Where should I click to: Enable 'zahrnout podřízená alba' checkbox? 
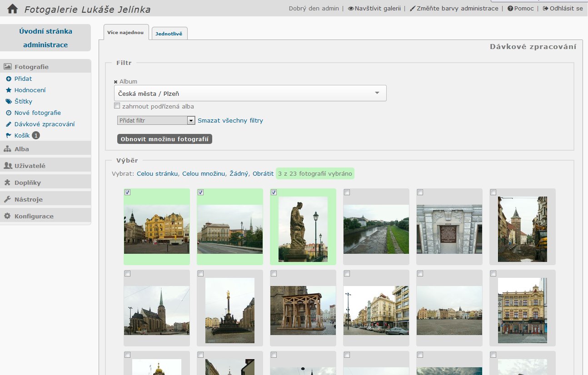(117, 106)
